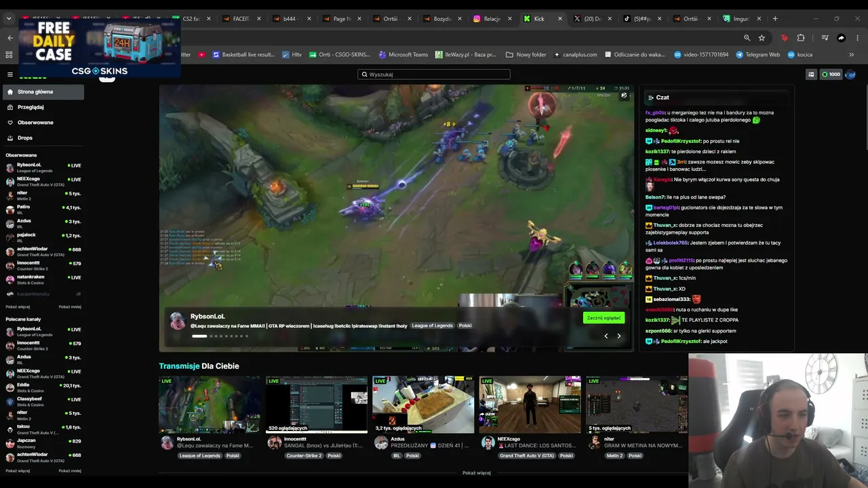Click the Strona główna home icon
The image size is (868, 488).
(x=10, y=91)
